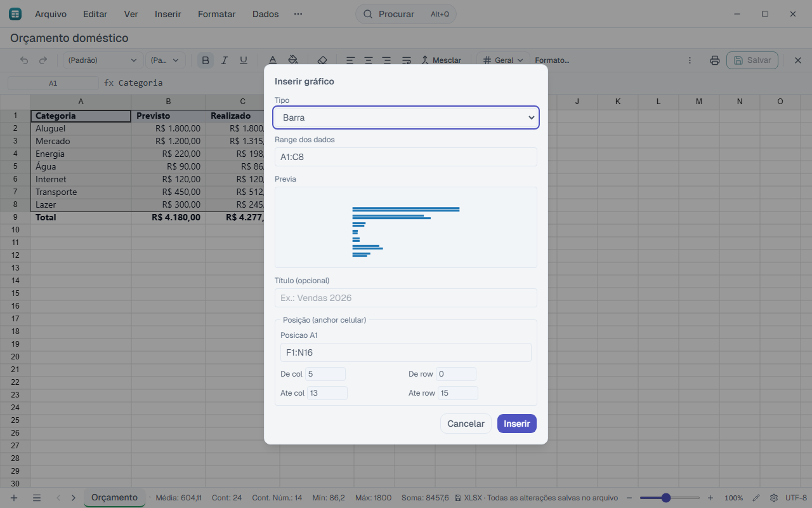Open the font size dropdown

point(166,60)
